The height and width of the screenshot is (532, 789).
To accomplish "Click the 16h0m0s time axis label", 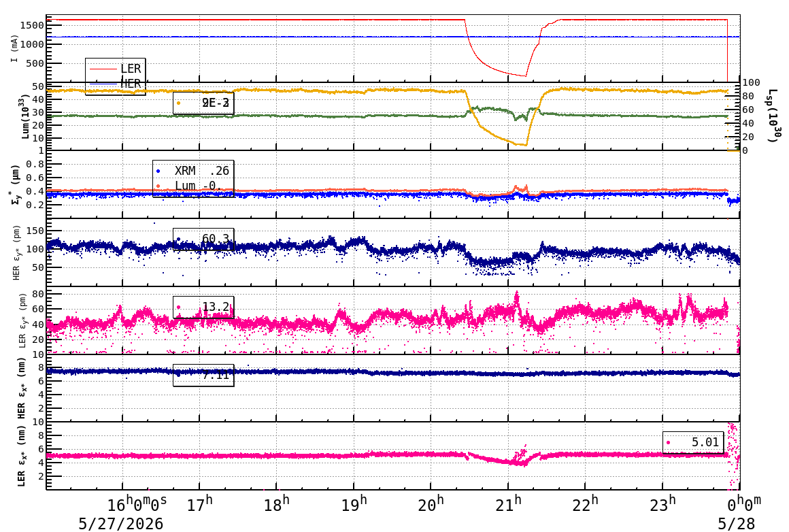I will [137, 504].
